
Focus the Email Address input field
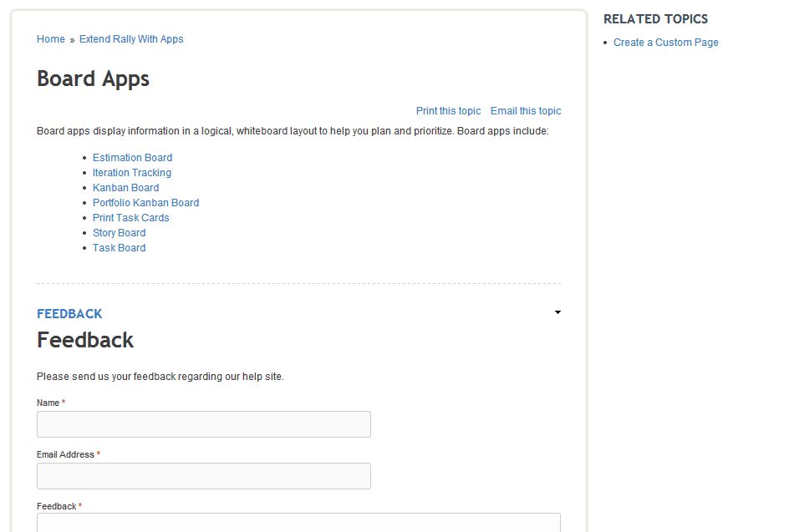pos(204,476)
